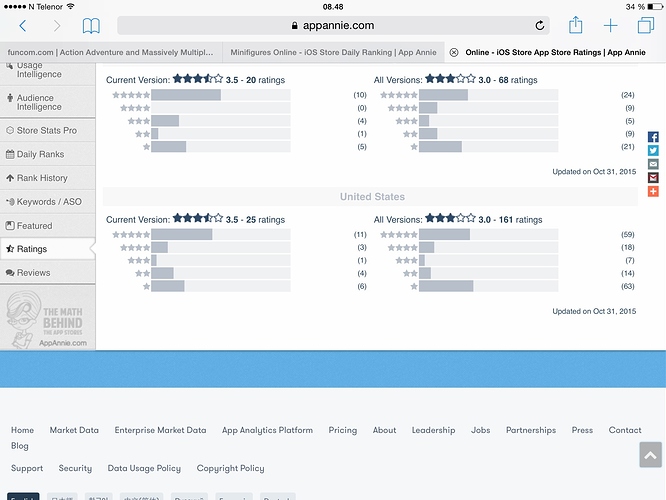666x500 pixels.
Task: Open Usage Intelligence in sidebar
Action: [x=48, y=73]
